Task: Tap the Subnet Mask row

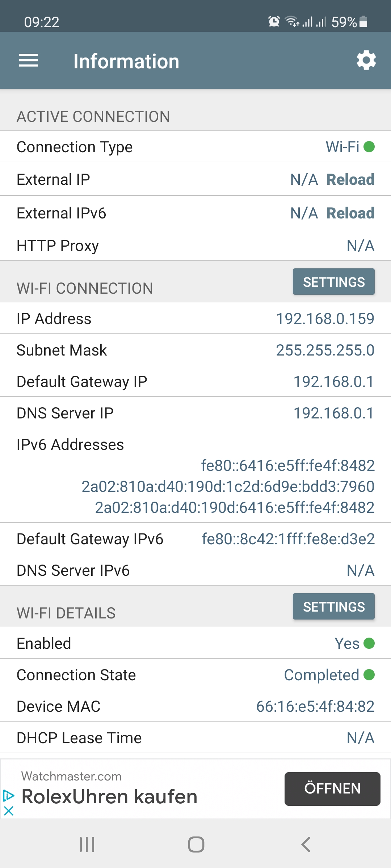Action: [x=195, y=350]
